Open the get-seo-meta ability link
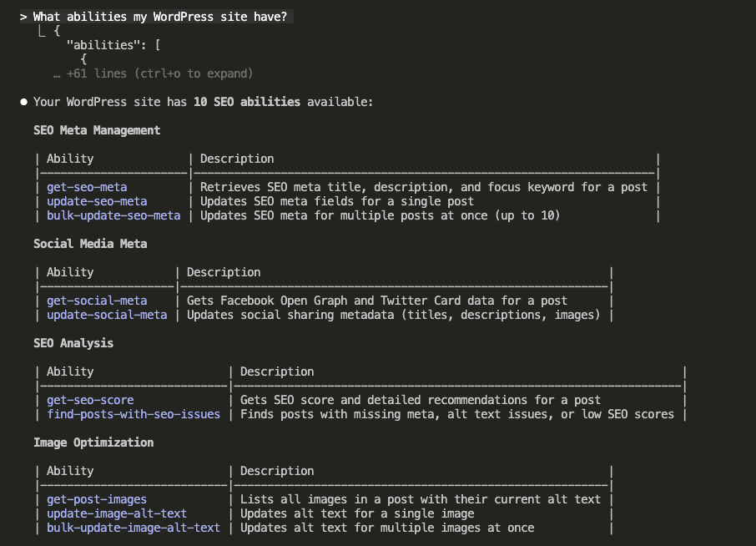The height and width of the screenshot is (546, 756). 87,187
